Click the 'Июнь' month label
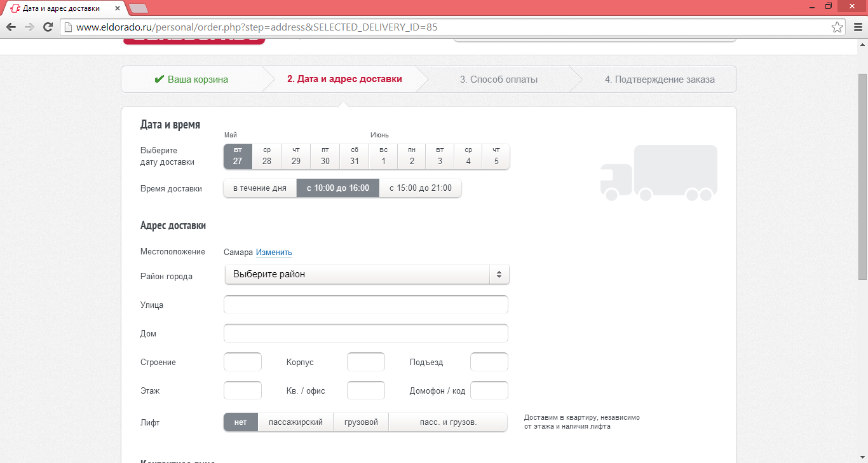This screenshot has height=463, width=868. coord(380,135)
